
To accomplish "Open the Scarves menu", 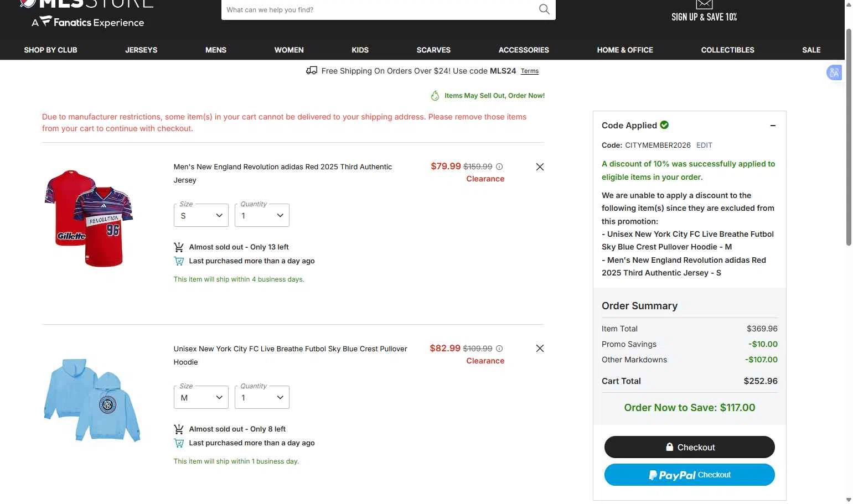I will pyautogui.click(x=433, y=50).
